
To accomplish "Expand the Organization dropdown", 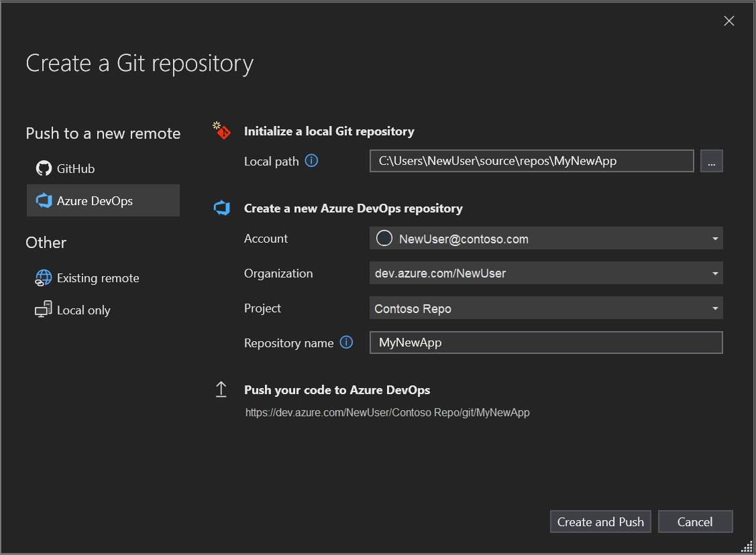I will (715, 273).
